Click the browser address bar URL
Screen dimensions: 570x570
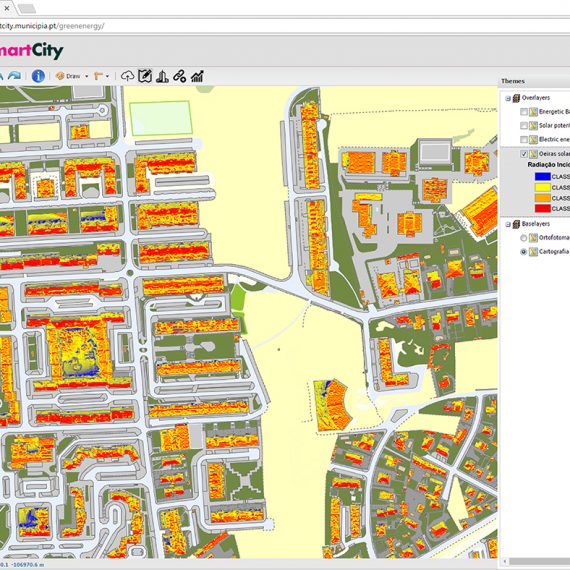52,26
